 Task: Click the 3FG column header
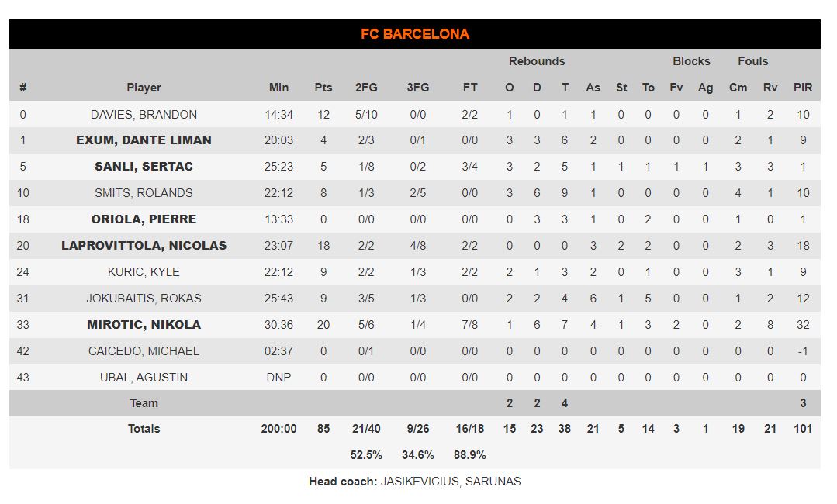point(417,88)
